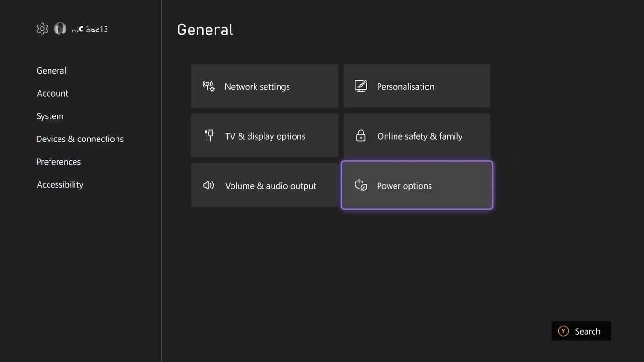Click the Personalisation monitor icon
The image size is (644, 362).
361,86
